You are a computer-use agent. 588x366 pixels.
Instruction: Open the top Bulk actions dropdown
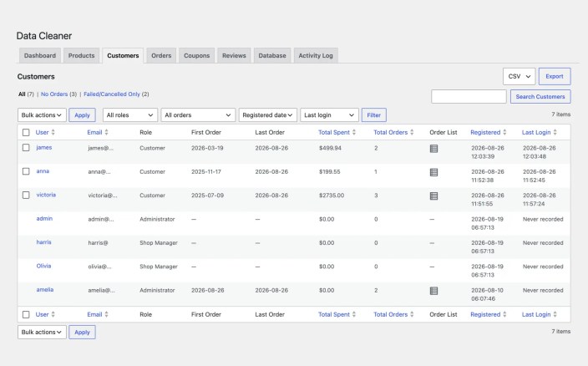[x=42, y=115]
